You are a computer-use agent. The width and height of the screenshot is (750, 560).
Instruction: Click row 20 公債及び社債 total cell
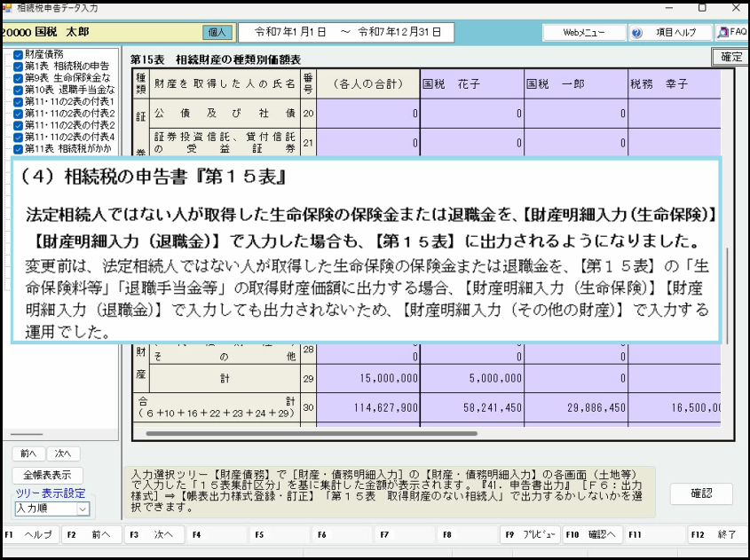(x=367, y=114)
